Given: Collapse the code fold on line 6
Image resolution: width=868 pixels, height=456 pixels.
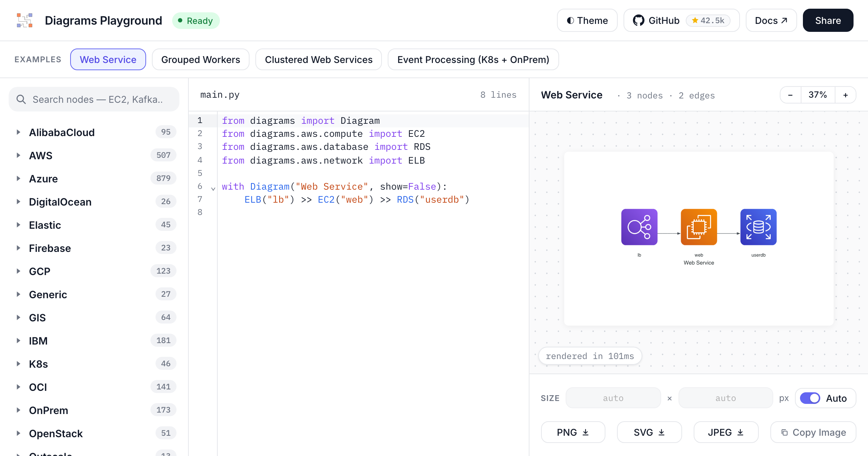Looking at the screenshot, I should tap(213, 189).
